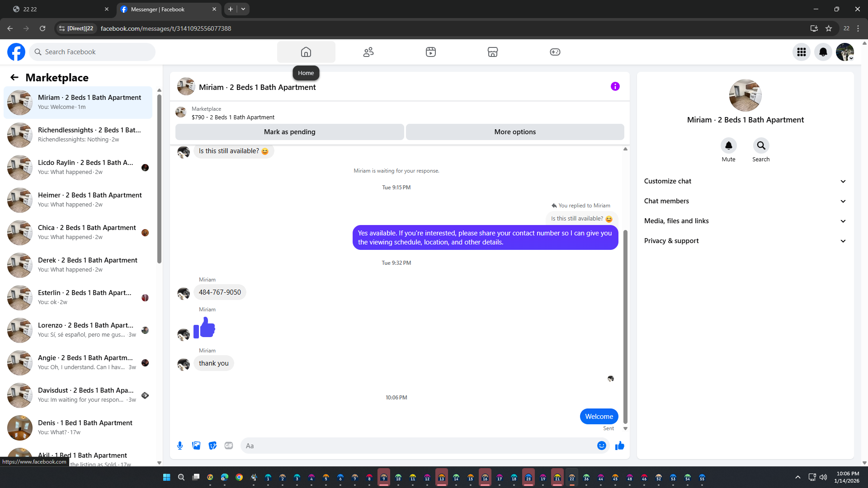The height and width of the screenshot is (488, 868).
Task: Send a thumbs-up like
Action: 619,446
